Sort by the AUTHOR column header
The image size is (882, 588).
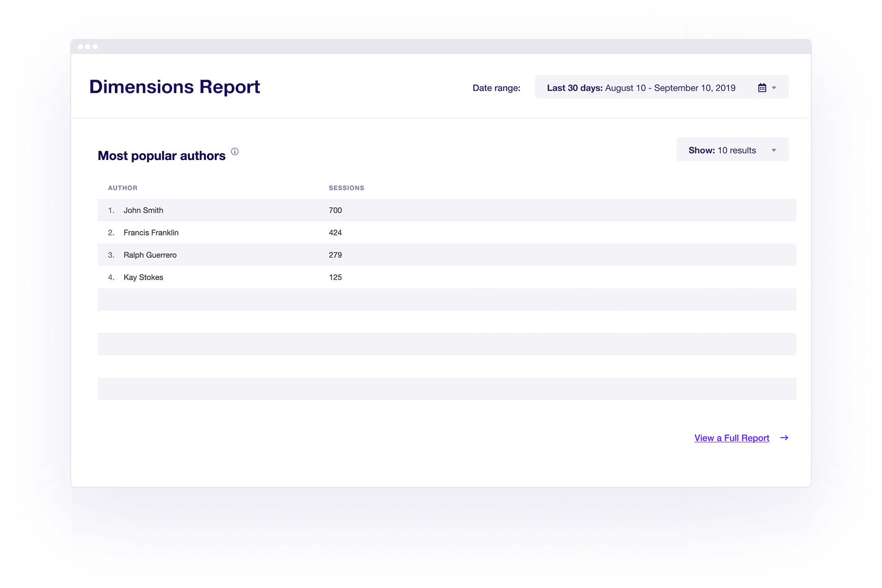coord(123,188)
